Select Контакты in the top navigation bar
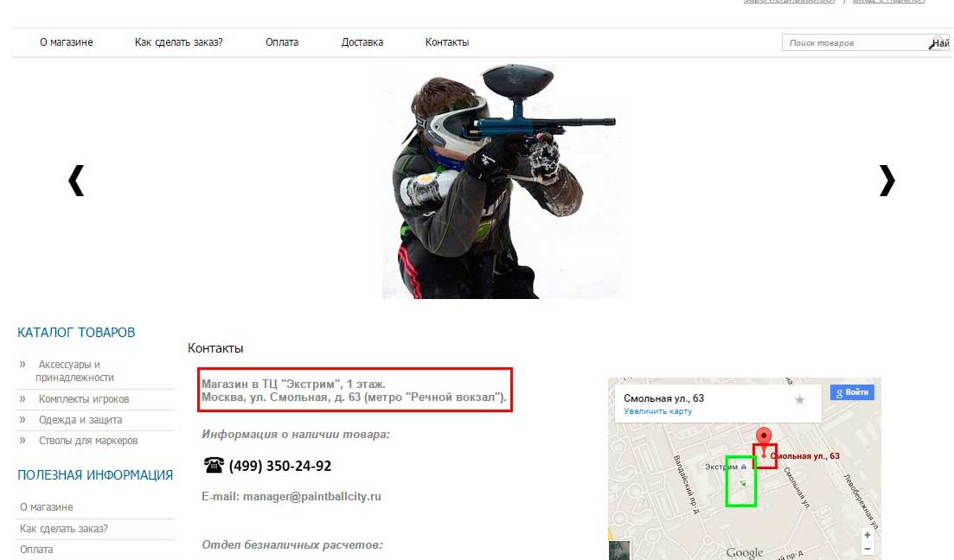The image size is (954, 560). 447,42
